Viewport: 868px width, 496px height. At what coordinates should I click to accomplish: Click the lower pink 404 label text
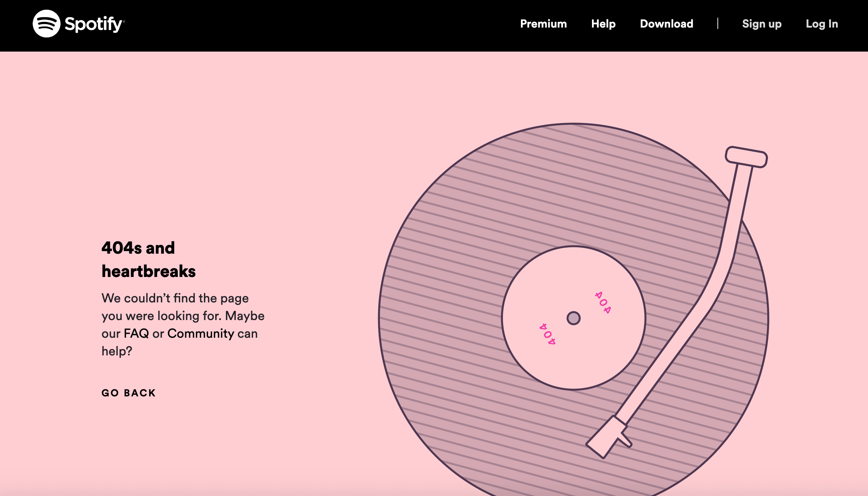[x=547, y=334]
